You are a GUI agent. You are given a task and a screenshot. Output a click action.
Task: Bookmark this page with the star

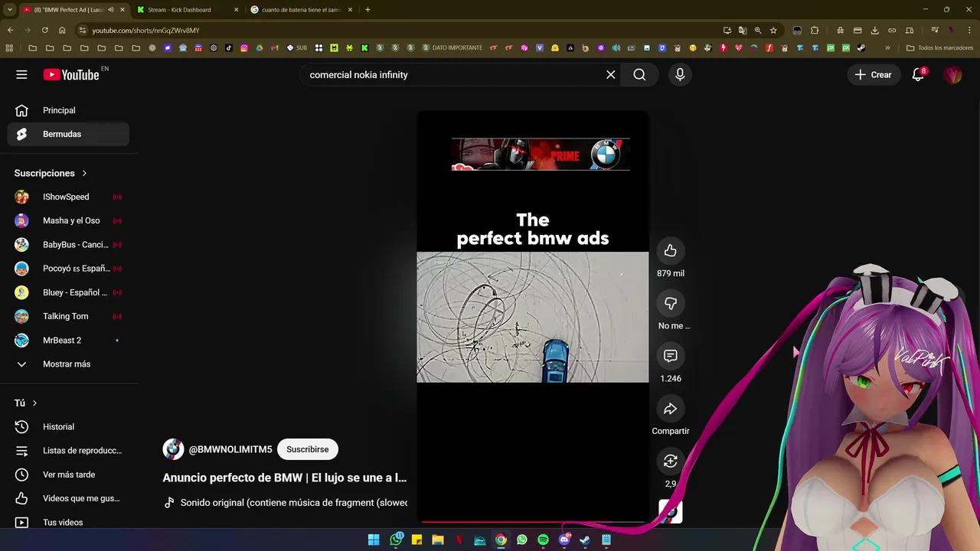773,30
